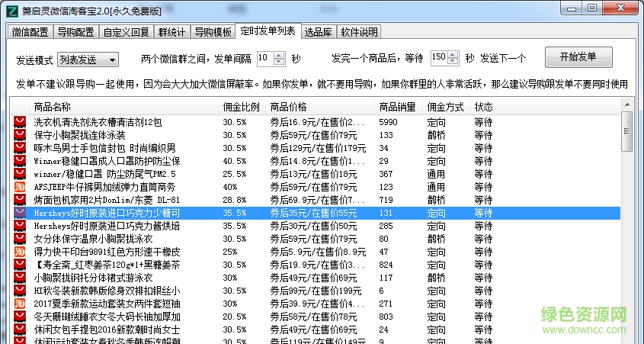Click the icon next to 【寿全斋_红枣姜茶 row
Image resolution: width=644 pixels, height=344 pixels.
click(21, 265)
